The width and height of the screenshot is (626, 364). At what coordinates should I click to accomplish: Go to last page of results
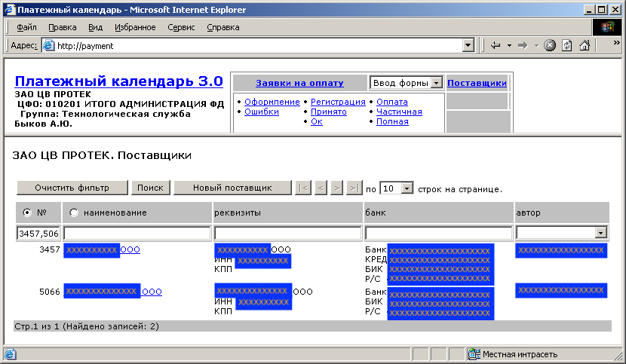pos(354,188)
